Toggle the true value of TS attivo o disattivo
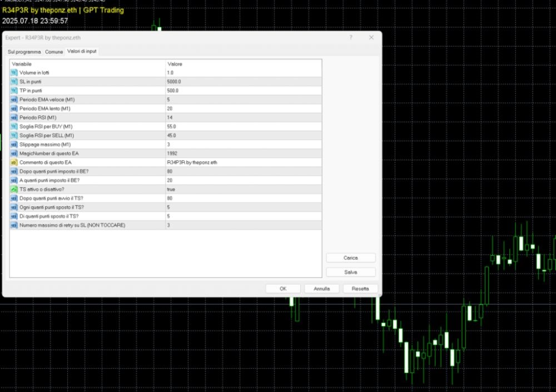556x392 pixels. (171, 189)
